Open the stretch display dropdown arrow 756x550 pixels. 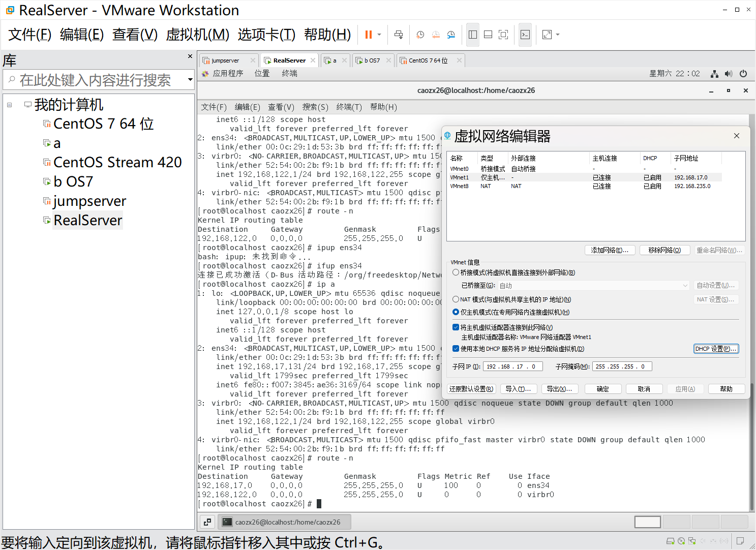coord(558,35)
